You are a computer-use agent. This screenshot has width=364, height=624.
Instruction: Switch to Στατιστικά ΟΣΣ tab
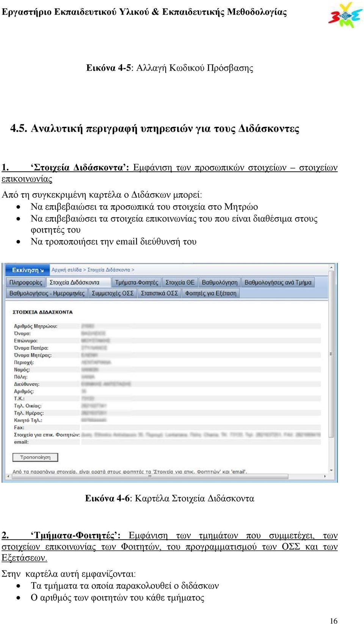[x=159, y=293]
